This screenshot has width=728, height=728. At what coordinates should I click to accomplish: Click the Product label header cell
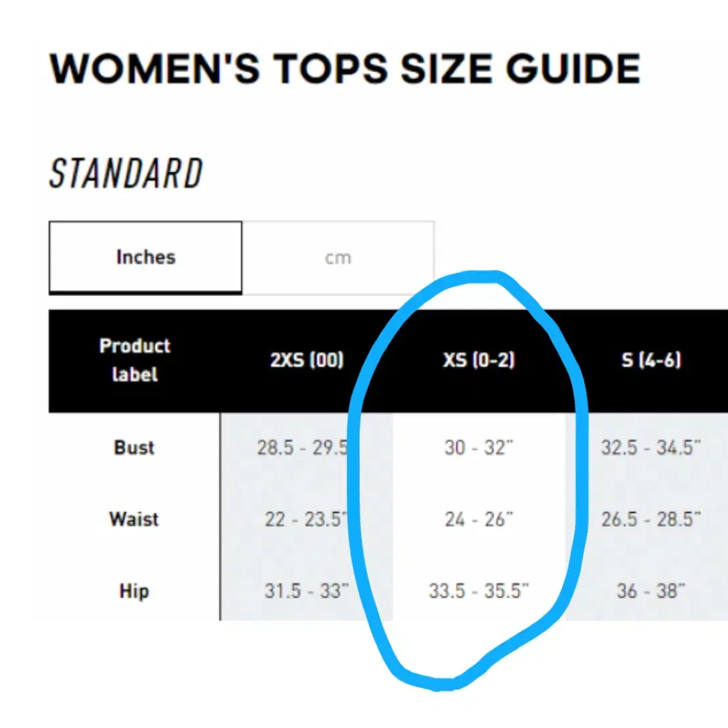click(134, 360)
